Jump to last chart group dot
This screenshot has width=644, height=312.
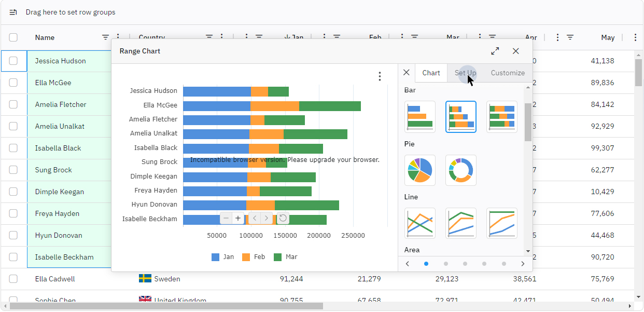[x=504, y=264]
